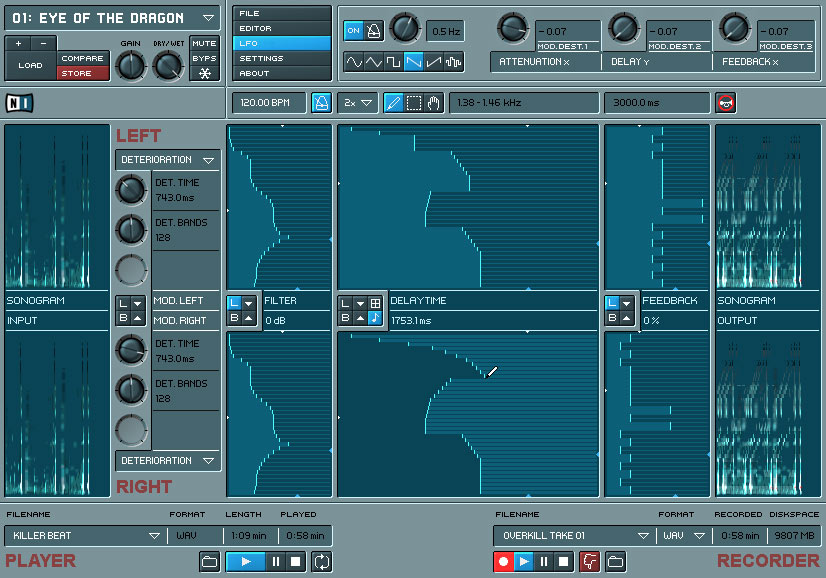Toggle the B button next to Mod. Right

click(x=123, y=318)
